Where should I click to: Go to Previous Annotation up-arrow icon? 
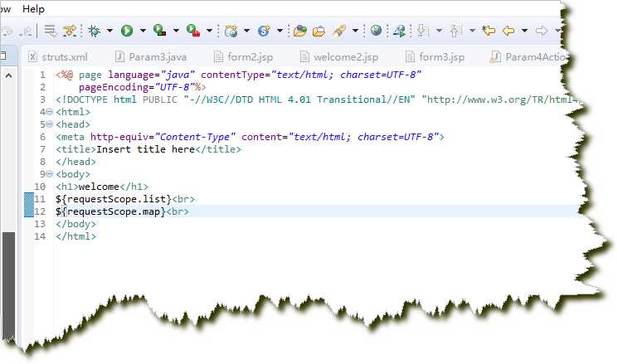pos(455,31)
